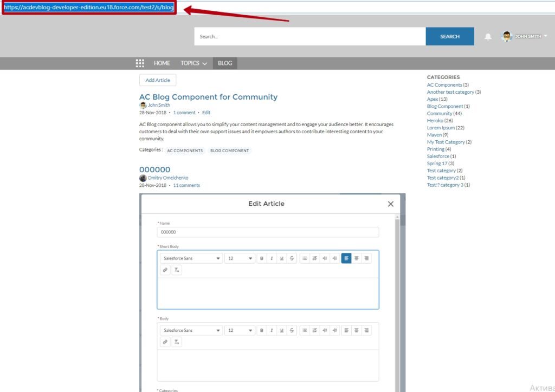Filter by Apex (13) category

pos(437,99)
